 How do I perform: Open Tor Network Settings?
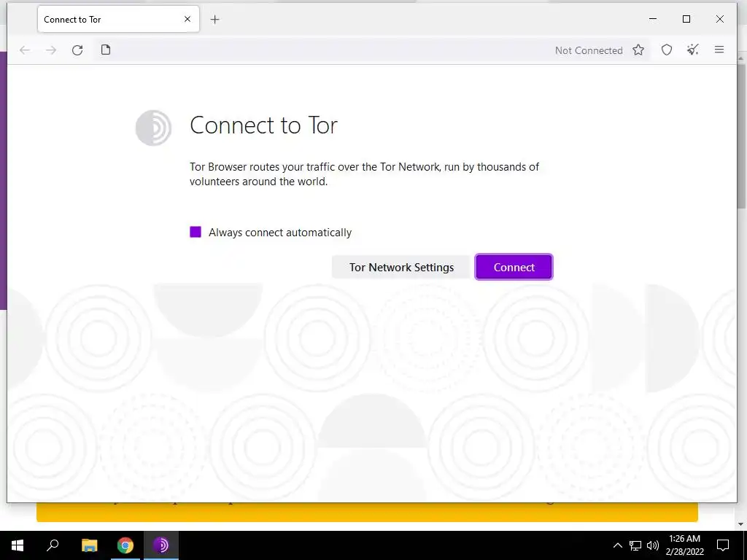coord(401,267)
